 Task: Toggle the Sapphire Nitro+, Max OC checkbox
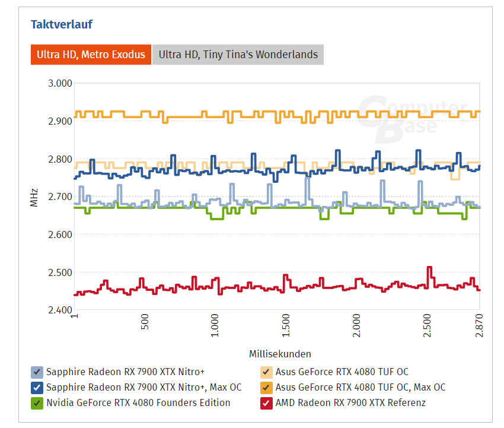click(x=37, y=388)
